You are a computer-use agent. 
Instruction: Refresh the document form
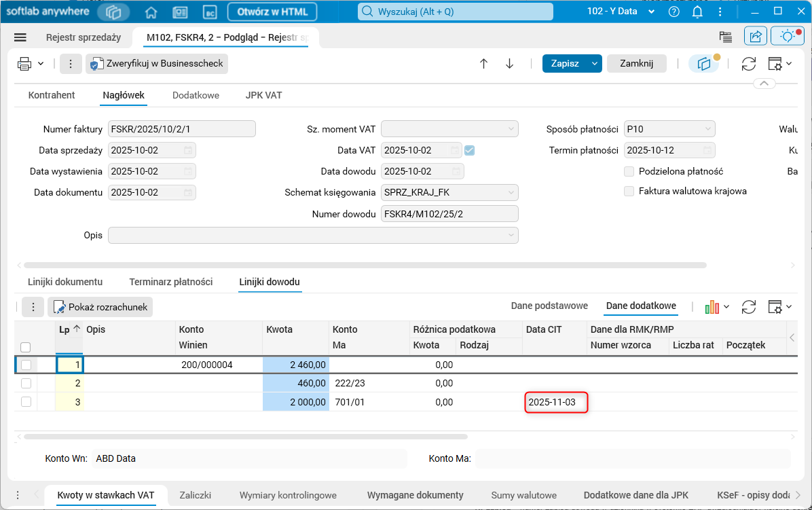748,64
